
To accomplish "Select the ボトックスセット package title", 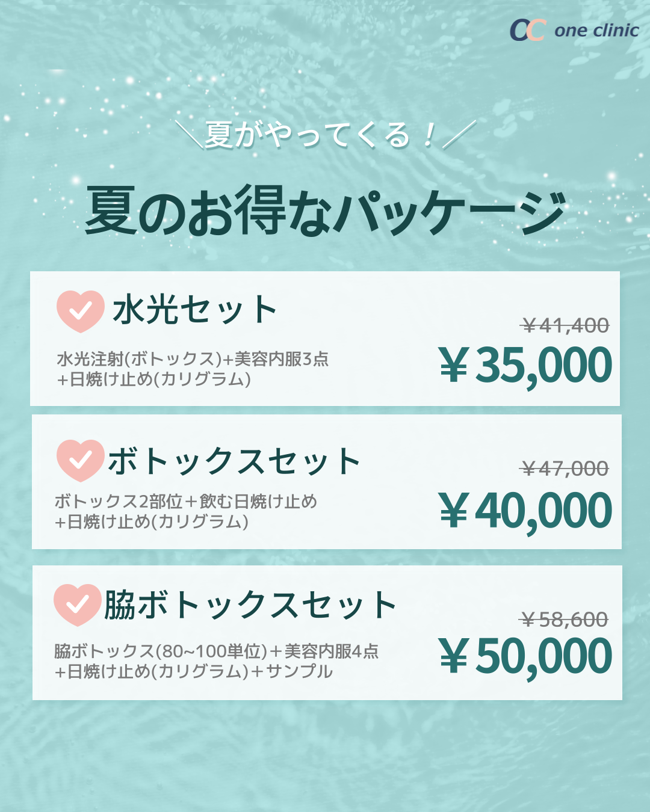I will 234,461.
